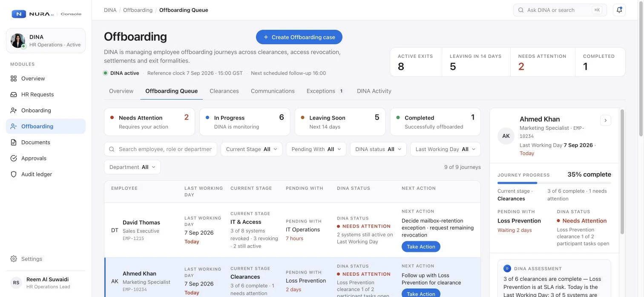Go to HR Requests module
644x297 pixels.
(x=46, y=94)
